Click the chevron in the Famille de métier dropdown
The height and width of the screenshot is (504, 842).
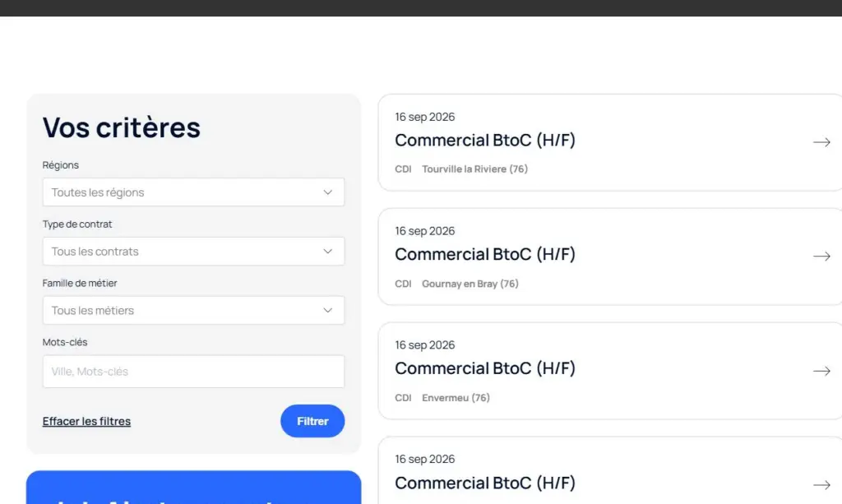327,310
